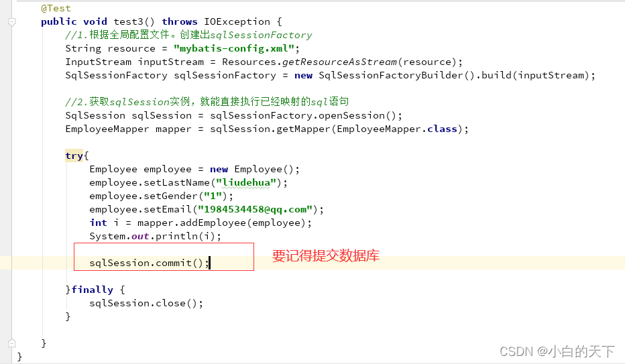
Task: Click System.out.println(i) statement
Action: point(155,236)
